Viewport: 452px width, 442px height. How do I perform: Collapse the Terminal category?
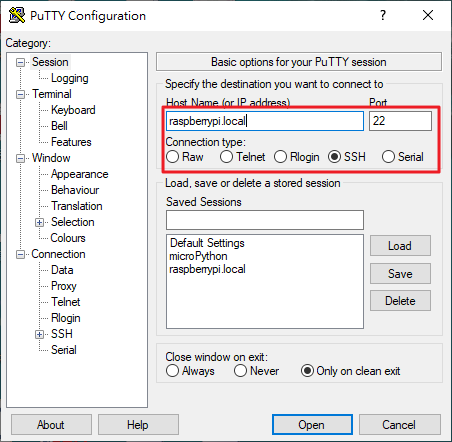(21, 94)
